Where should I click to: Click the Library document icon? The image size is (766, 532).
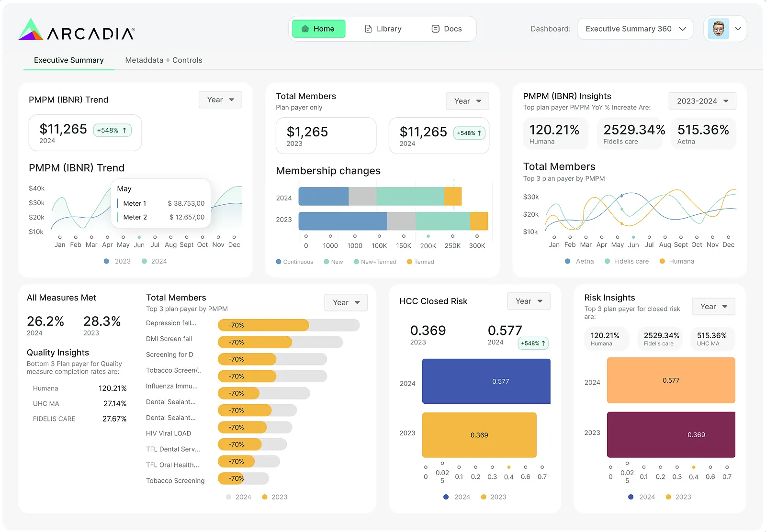click(x=368, y=29)
